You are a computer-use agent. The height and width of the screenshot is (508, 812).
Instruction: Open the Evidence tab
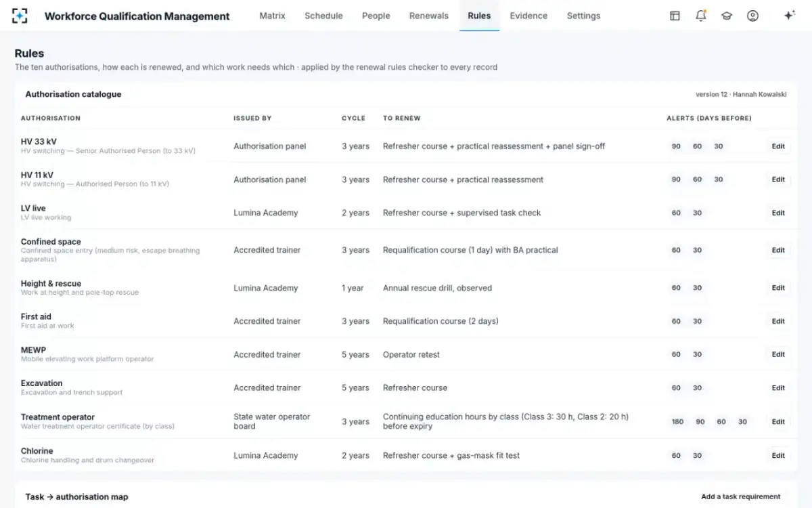pyautogui.click(x=528, y=16)
